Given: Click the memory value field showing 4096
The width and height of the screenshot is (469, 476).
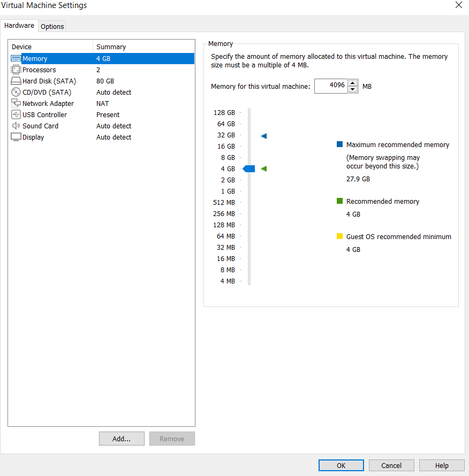Looking at the screenshot, I should tap(331, 86).
